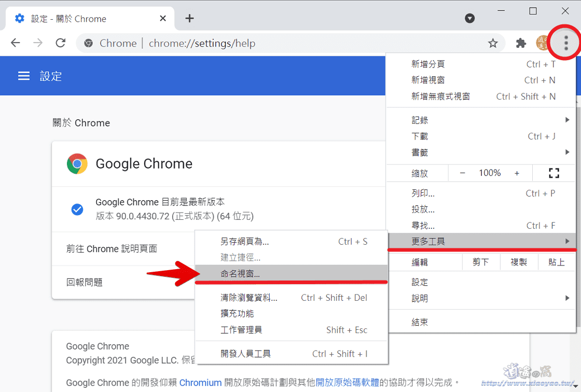The image size is (581, 392).
Task: Open the 開放原始碼軟體 hyperlink
Action: click(347, 382)
